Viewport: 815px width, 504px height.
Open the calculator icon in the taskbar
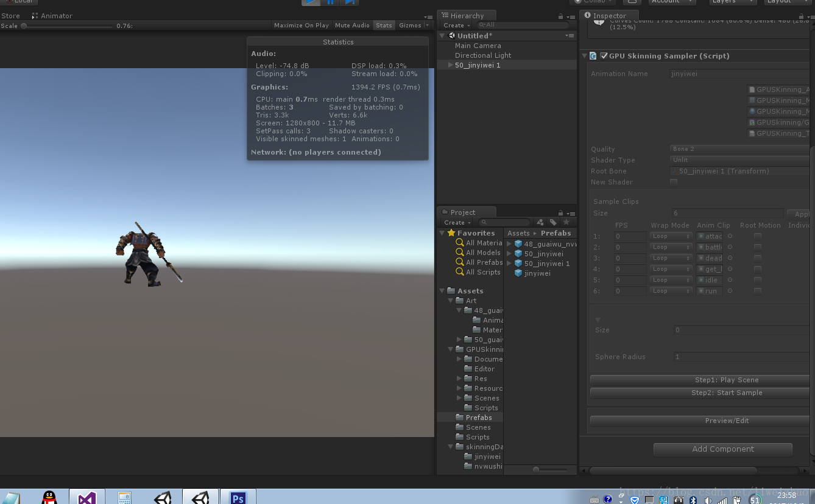(x=124, y=497)
